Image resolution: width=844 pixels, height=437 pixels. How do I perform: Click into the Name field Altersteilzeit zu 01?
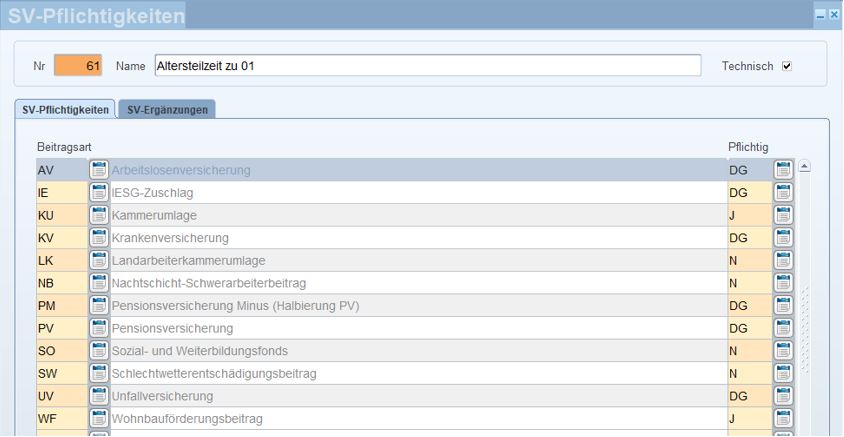428,66
